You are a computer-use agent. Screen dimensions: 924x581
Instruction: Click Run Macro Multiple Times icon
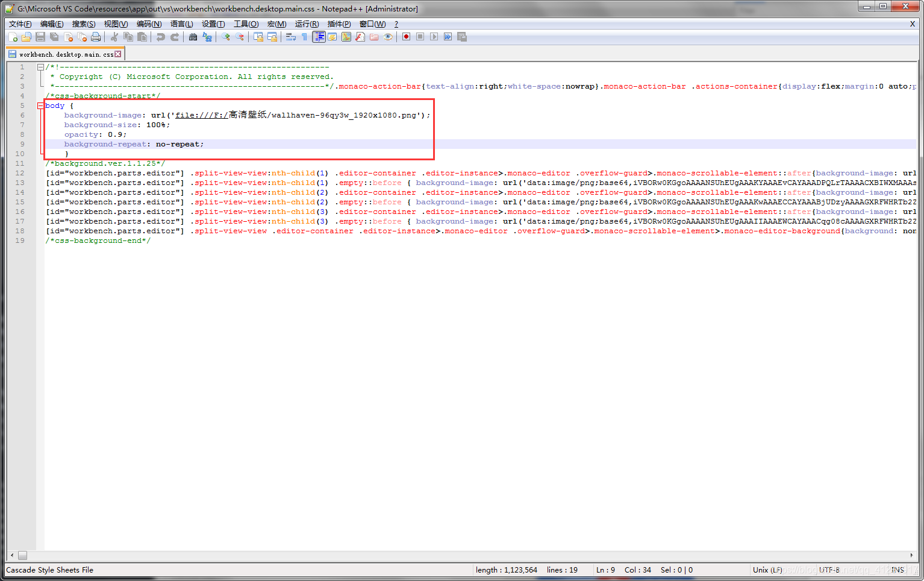448,37
